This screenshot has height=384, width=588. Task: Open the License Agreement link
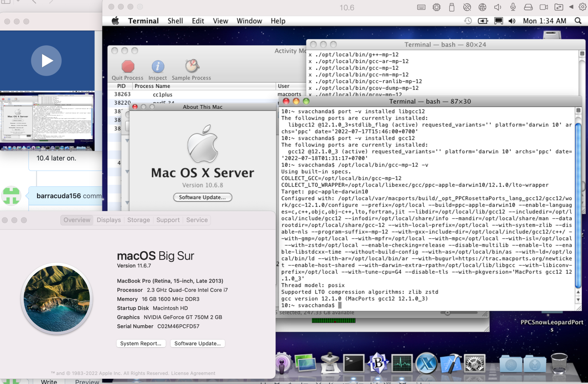[x=193, y=373]
